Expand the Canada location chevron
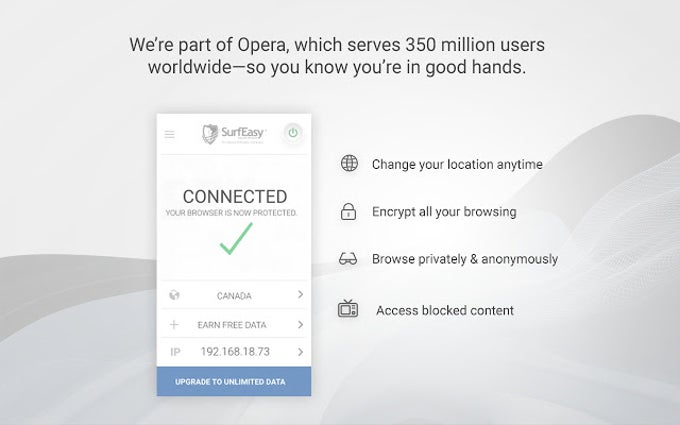The height and width of the screenshot is (425, 680). [300, 295]
